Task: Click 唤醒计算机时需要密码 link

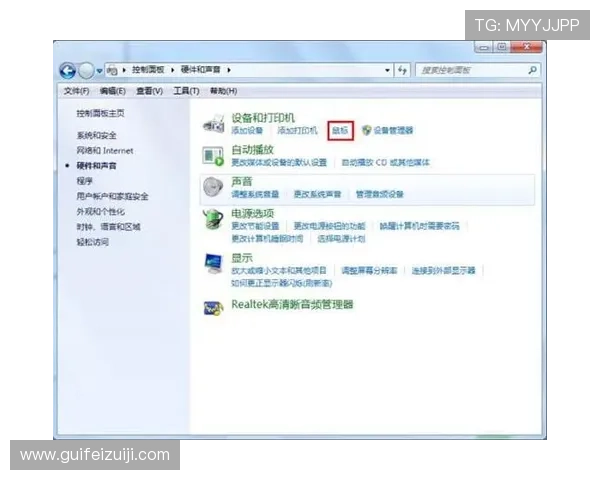Action: click(419, 226)
